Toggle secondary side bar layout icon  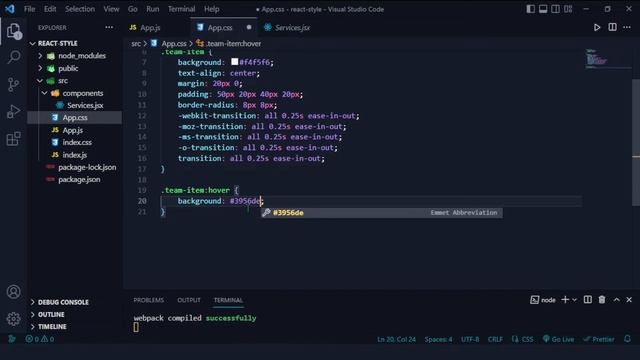pyautogui.click(x=556, y=9)
